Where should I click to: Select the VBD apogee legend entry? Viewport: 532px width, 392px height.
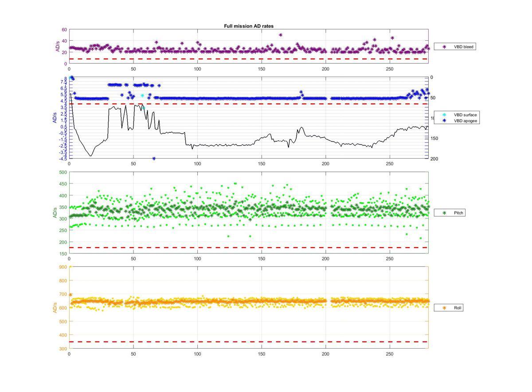458,120
